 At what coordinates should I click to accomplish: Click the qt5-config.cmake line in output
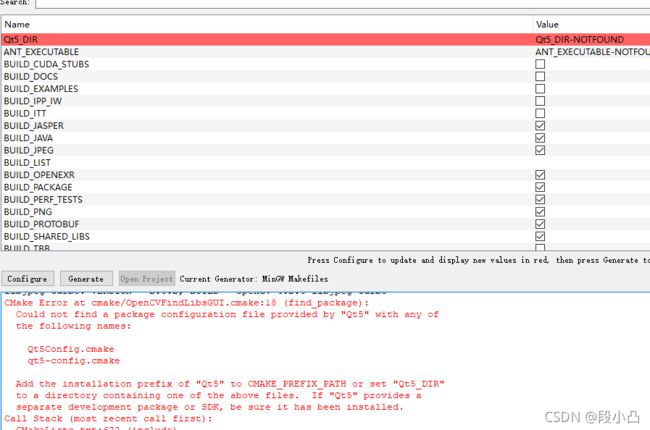point(73,361)
